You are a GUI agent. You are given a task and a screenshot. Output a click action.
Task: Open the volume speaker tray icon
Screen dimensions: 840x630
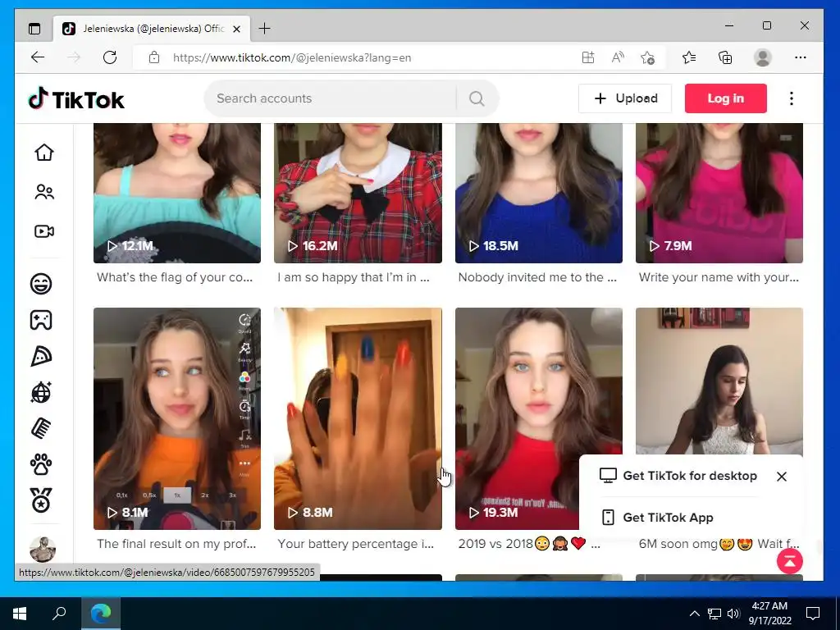pyautogui.click(x=733, y=614)
